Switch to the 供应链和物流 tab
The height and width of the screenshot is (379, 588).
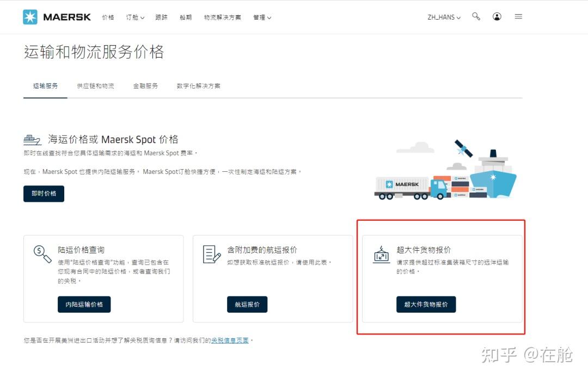tap(95, 85)
